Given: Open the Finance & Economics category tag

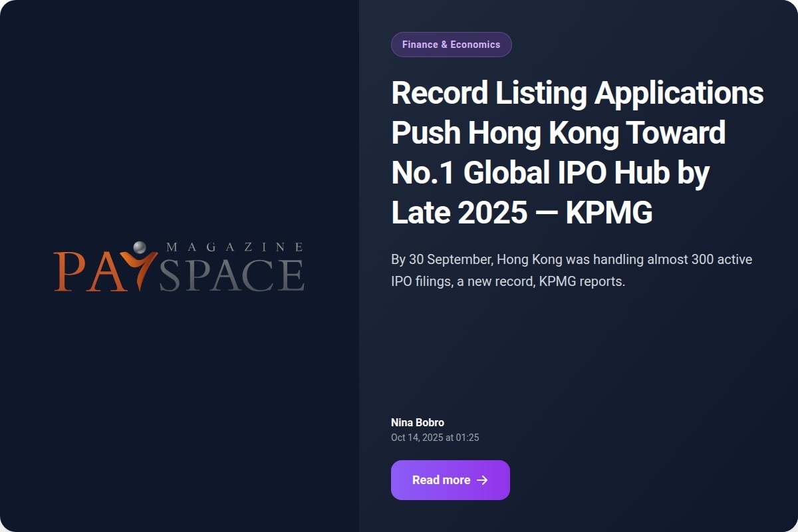Looking at the screenshot, I should tap(451, 45).
